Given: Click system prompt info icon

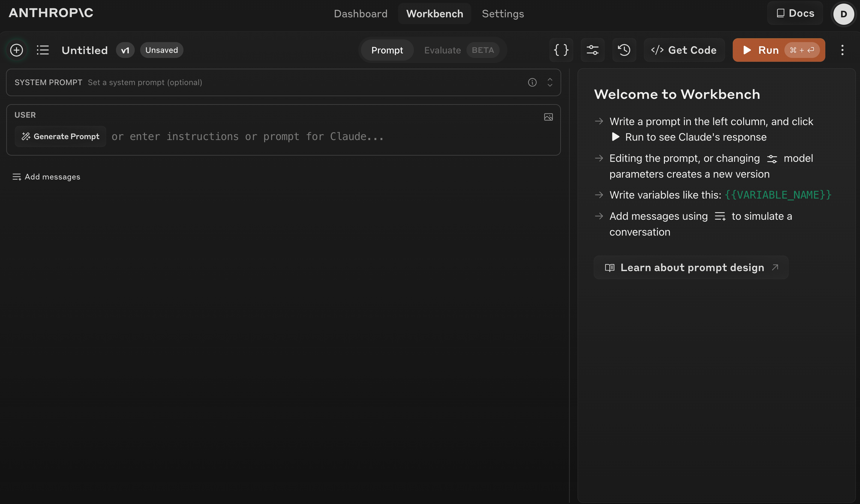Looking at the screenshot, I should point(532,82).
